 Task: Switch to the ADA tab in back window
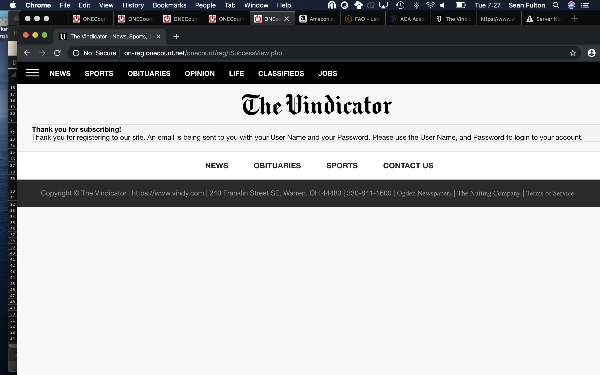tap(408, 18)
